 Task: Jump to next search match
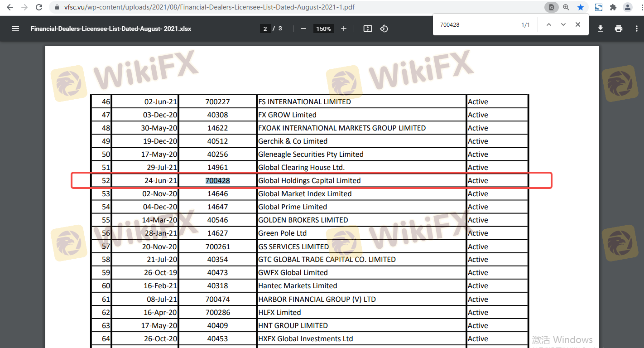pyautogui.click(x=563, y=24)
